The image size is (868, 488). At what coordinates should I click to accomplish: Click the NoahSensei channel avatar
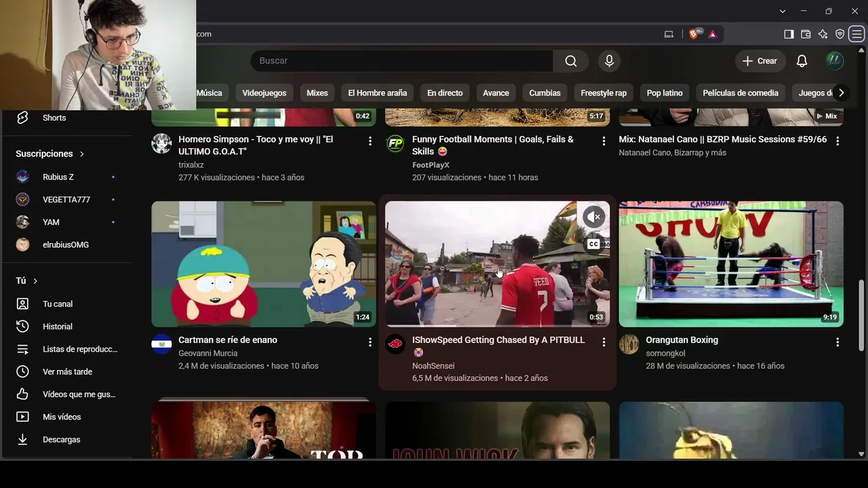[395, 344]
